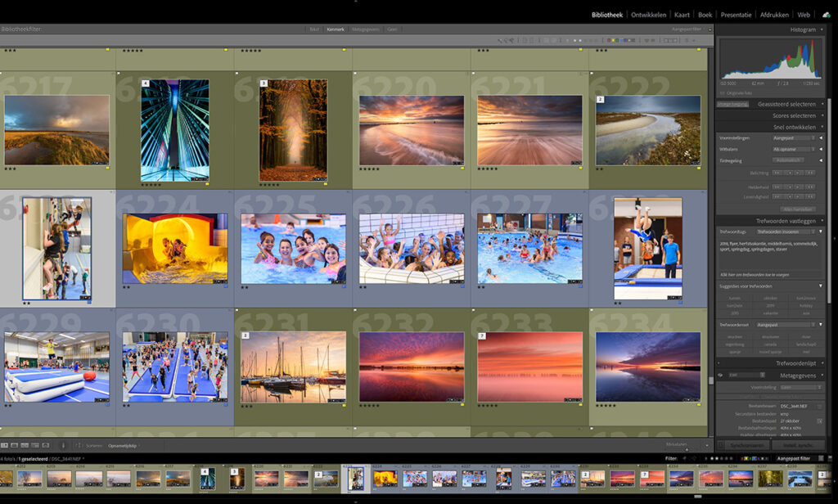Go to the Boek module
The height and width of the screenshot is (504, 838).
[x=705, y=15]
